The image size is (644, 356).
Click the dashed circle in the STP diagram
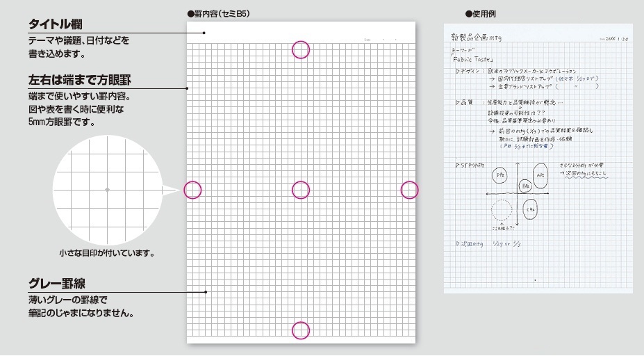(502, 210)
